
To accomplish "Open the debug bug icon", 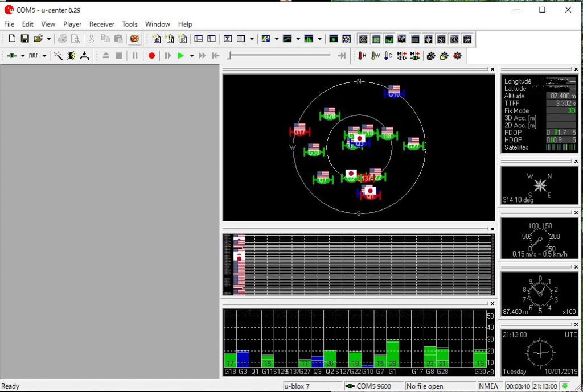I will 71,56.
